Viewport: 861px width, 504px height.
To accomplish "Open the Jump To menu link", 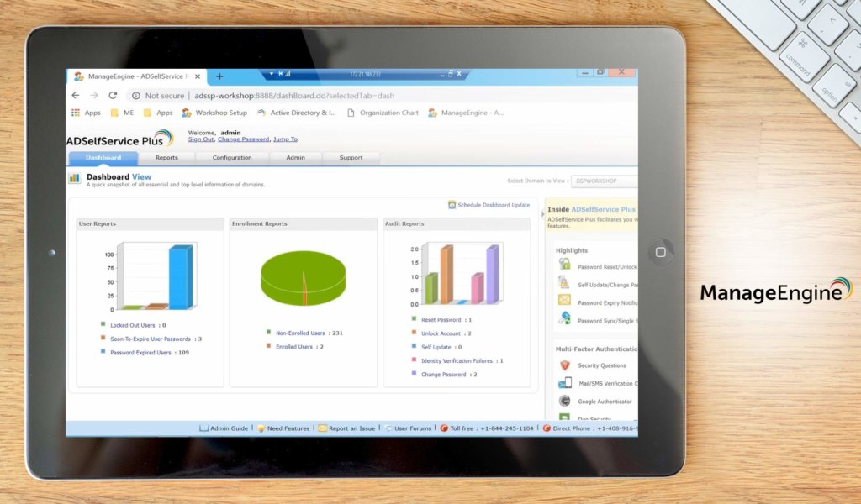I will coord(285,139).
